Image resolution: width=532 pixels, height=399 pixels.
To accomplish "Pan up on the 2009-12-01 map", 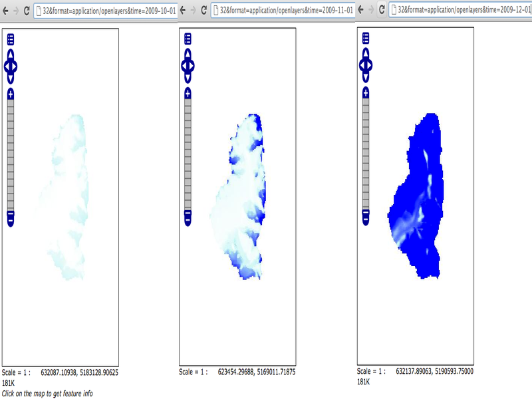I will [365, 54].
